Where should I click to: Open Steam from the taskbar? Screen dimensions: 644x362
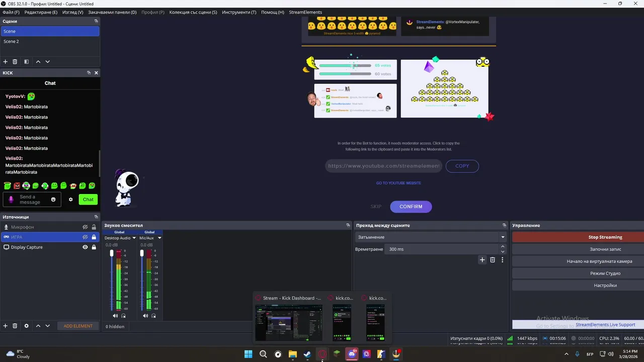307,354
